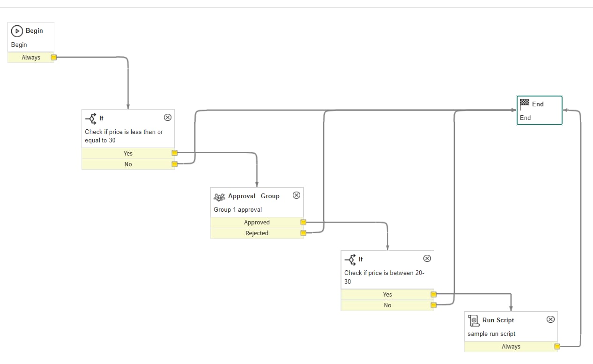The width and height of the screenshot is (593, 364).
Task: Click the bold 'Run Script' title
Action: coord(498,320)
